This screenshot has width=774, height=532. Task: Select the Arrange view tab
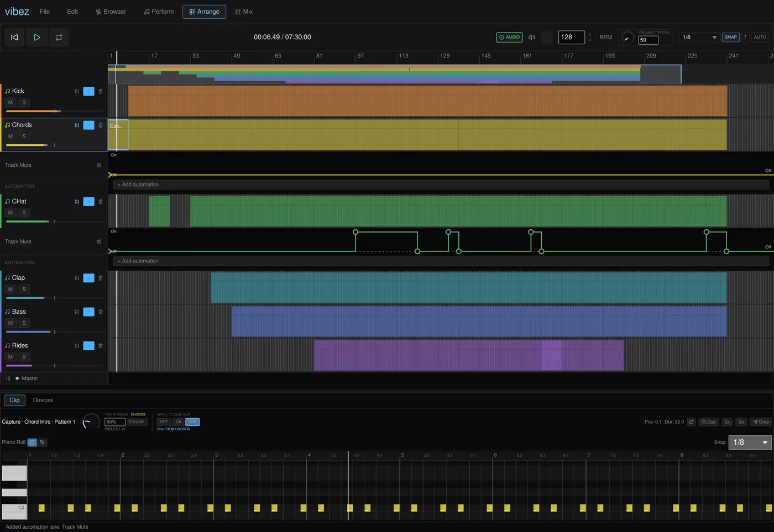[204, 12]
